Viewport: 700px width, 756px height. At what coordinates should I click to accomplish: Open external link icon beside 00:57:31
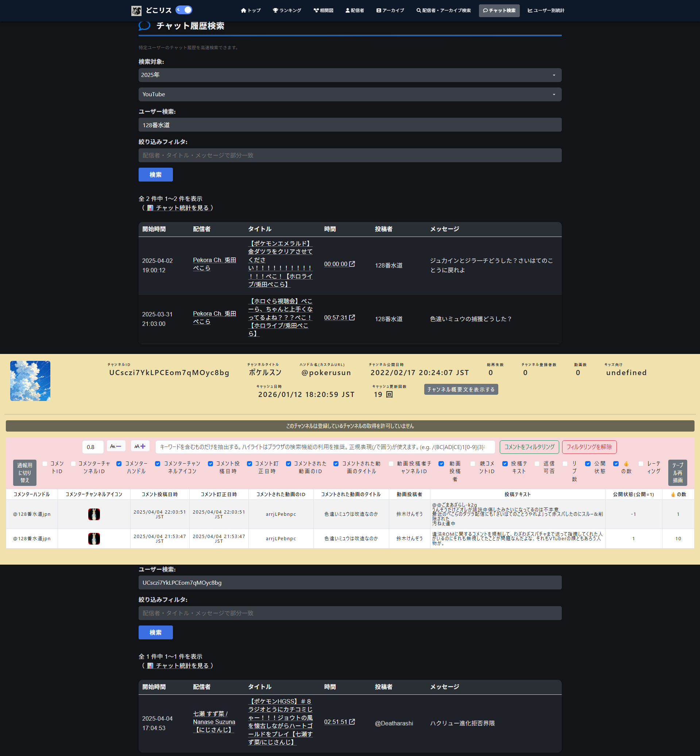click(x=352, y=317)
